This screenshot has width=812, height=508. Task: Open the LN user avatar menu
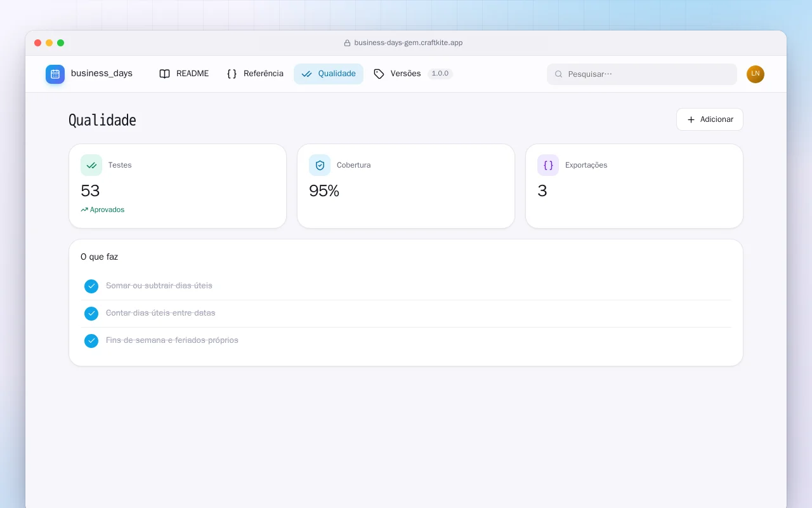(x=756, y=74)
